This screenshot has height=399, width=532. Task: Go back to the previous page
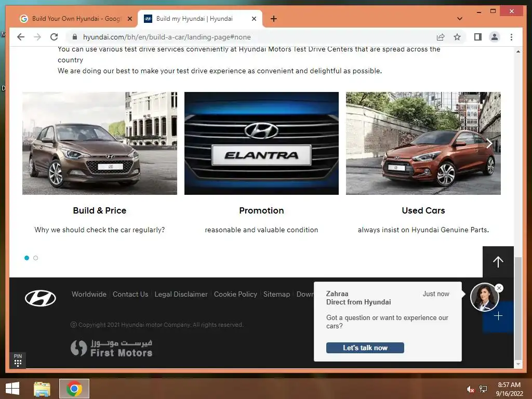coord(21,37)
